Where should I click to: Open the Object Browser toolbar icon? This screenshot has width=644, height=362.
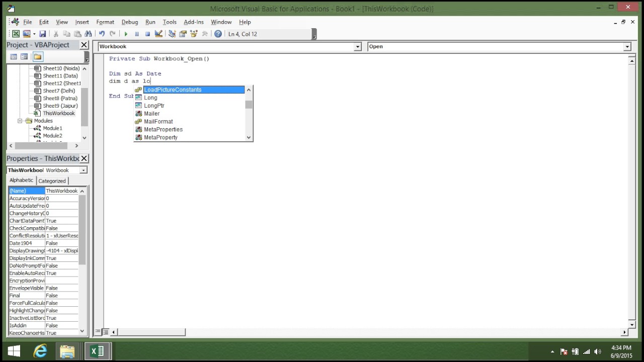pos(194,34)
